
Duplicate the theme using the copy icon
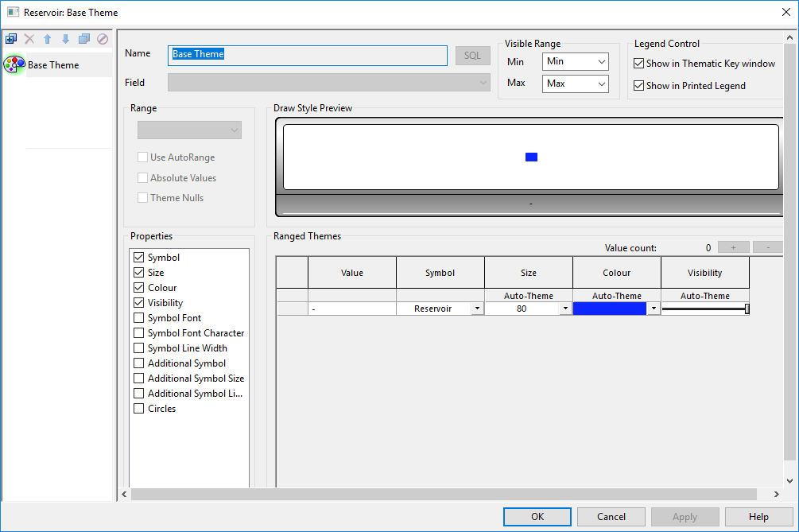click(x=83, y=38)
